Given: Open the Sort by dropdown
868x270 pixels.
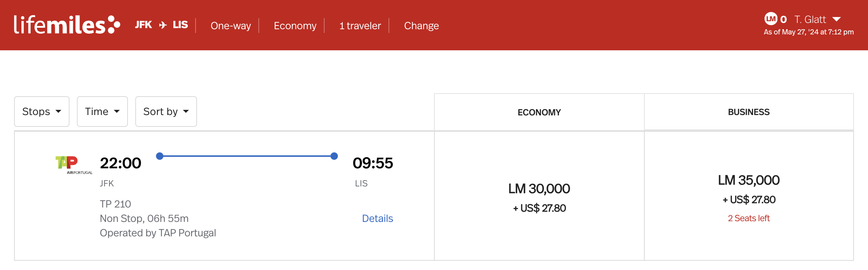Looking at the screenshot, I should 166,111.
